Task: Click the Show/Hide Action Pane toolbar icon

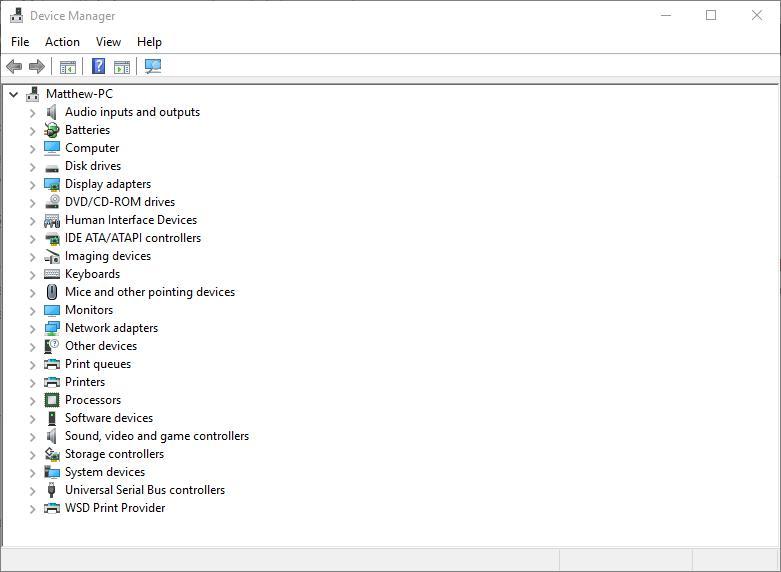Action: tap(122, 67)
